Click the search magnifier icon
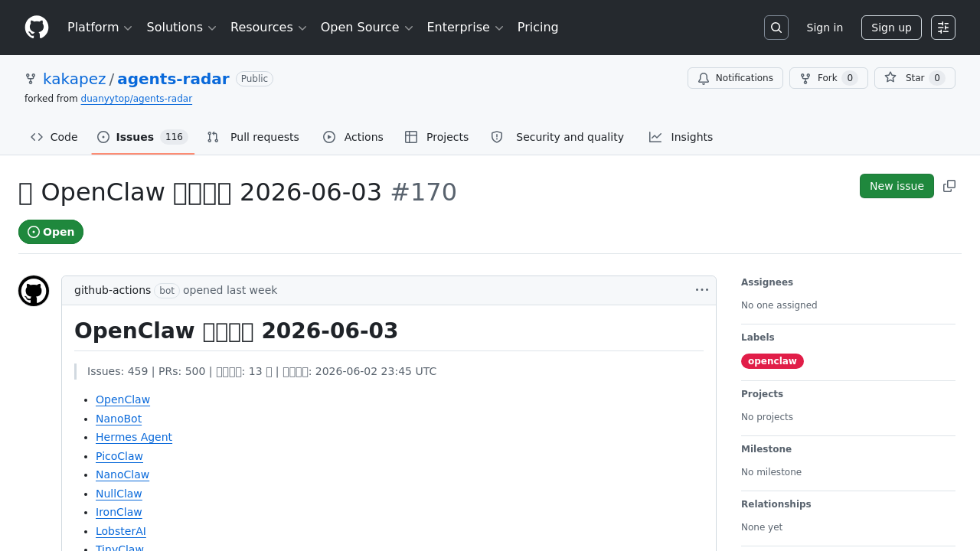 pyautogui.click(x=776, y=28)
